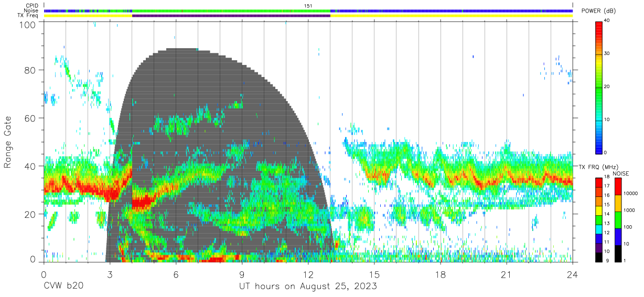644x297 pixels.
Task: Click the UT hours on August 25, 2023 title
Action: pyautogui.click(x=308, y=287)
